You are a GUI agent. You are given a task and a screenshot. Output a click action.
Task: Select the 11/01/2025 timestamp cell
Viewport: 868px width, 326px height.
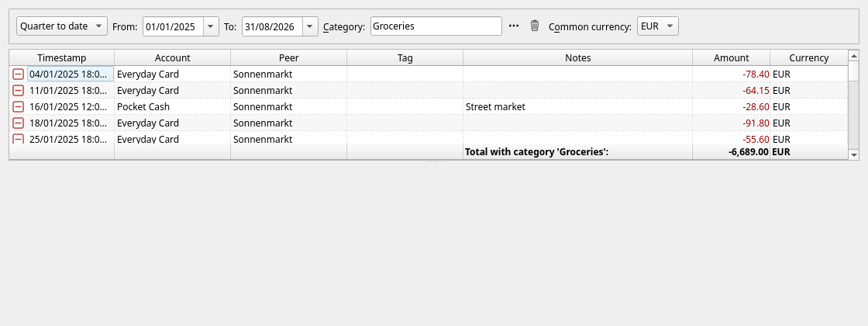71,90
